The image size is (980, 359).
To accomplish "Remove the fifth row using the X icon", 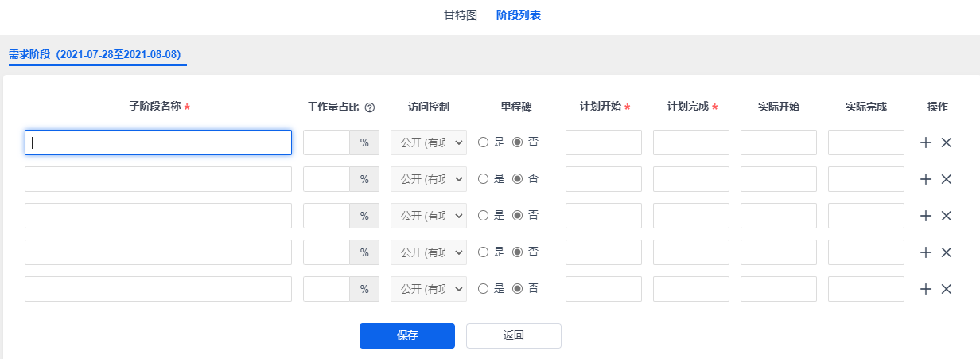I will pos(947,289).
